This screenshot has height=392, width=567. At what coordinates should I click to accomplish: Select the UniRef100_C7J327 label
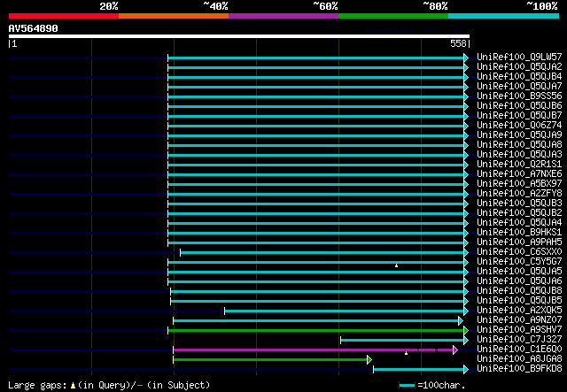(519, 339)
